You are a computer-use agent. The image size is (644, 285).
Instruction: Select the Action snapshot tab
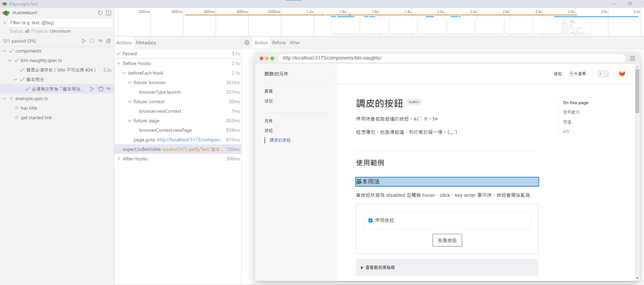tap(261, 43)
